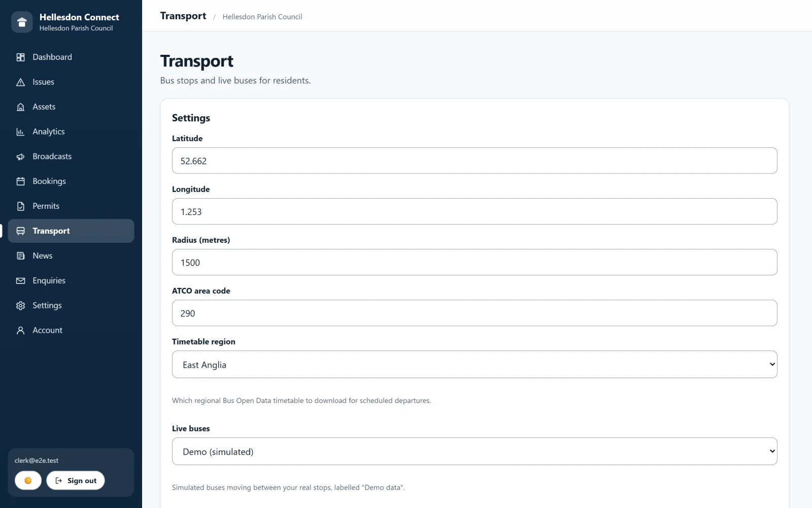Click the 'Simulated buses moving' hint text
The image size is (812, 508).
[288, 488]
